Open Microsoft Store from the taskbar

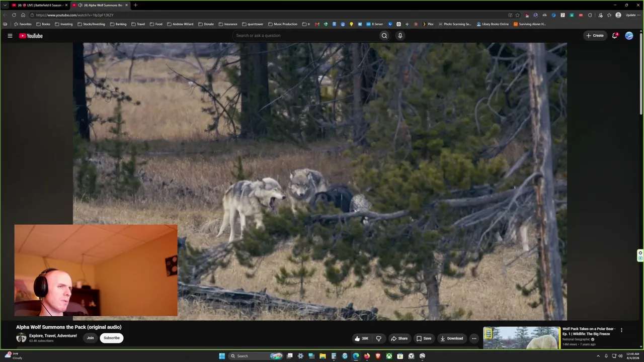[400, 356]
